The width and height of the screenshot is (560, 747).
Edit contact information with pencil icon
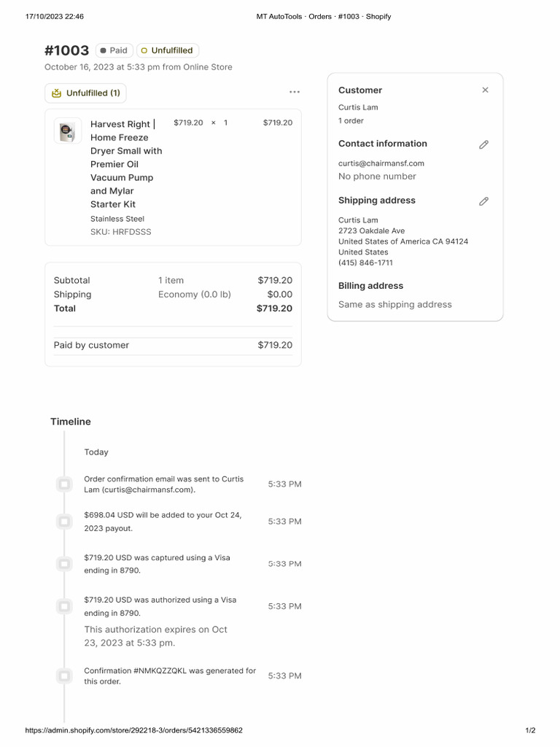click(483, 144)
